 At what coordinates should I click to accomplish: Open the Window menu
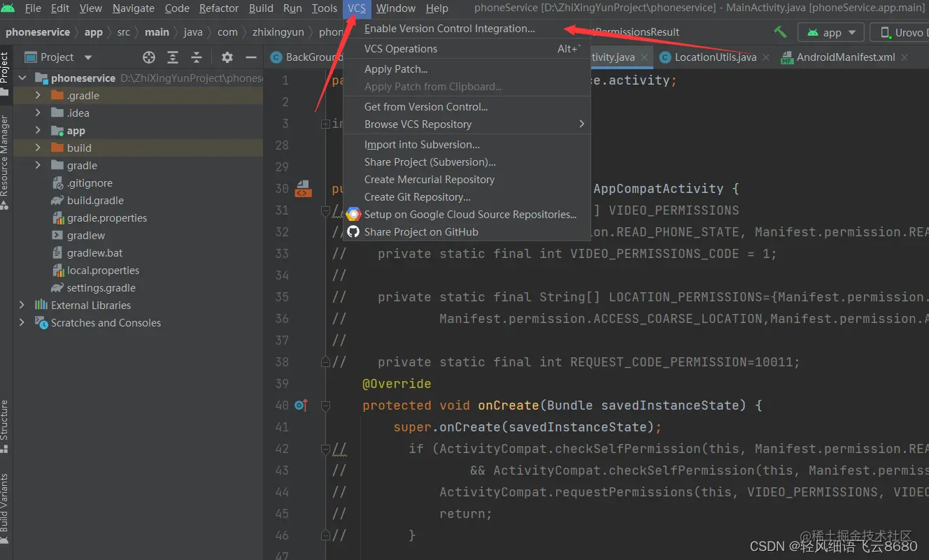point(396,8)
